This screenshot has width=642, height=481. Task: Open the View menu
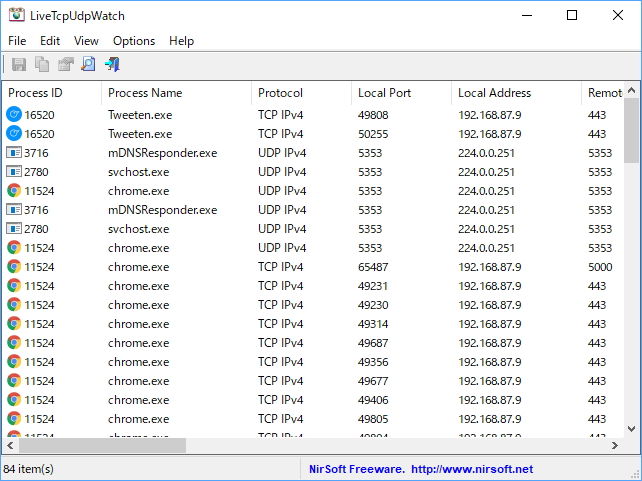(x=86, y=41)
